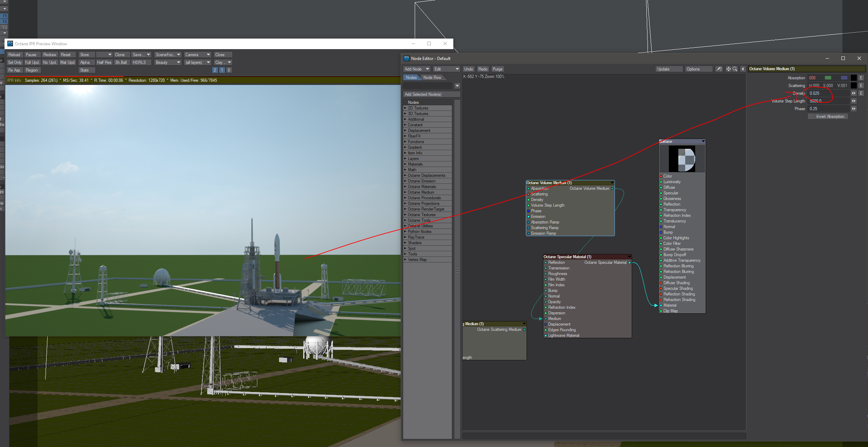
Task: Click the Purge button
Action: coord(497,69)
